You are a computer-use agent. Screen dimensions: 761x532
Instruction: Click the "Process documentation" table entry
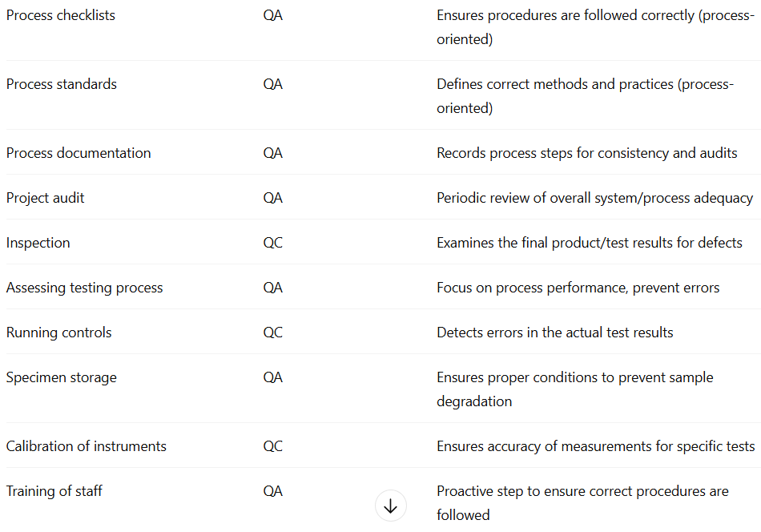[x=79, y=153]
